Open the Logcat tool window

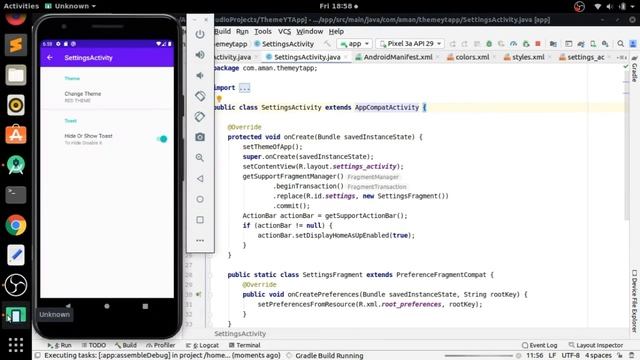(202, 345)
